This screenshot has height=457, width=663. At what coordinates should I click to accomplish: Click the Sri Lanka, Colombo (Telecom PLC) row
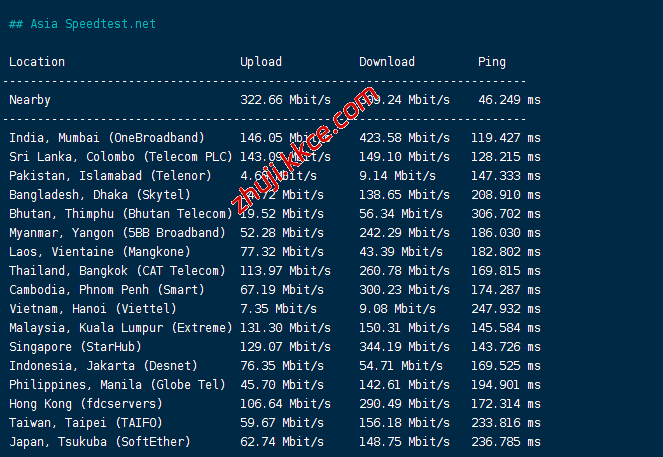pos(120,157)
